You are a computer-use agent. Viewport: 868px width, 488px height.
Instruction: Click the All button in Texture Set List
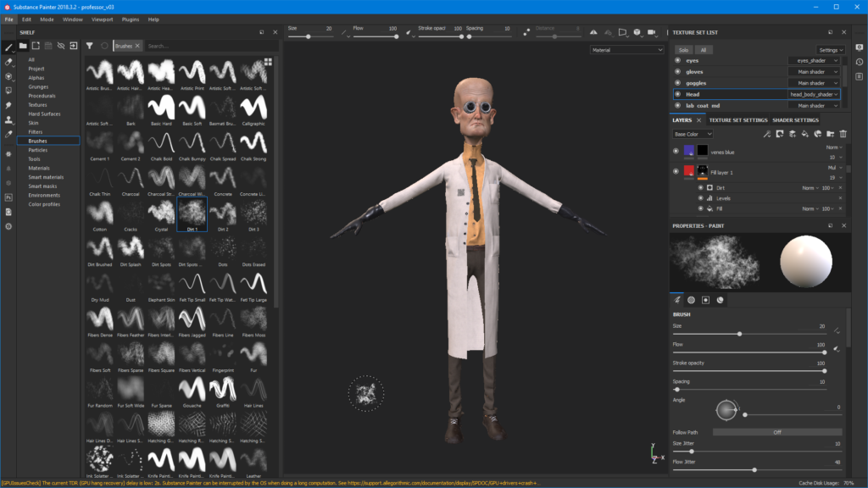[x=704, y=50]
